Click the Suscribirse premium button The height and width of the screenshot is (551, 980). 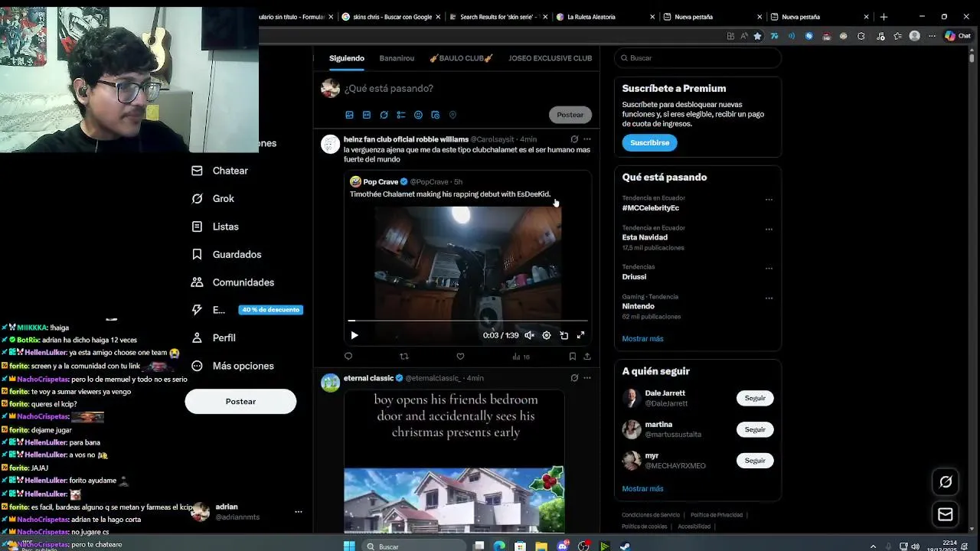[649, 143]
